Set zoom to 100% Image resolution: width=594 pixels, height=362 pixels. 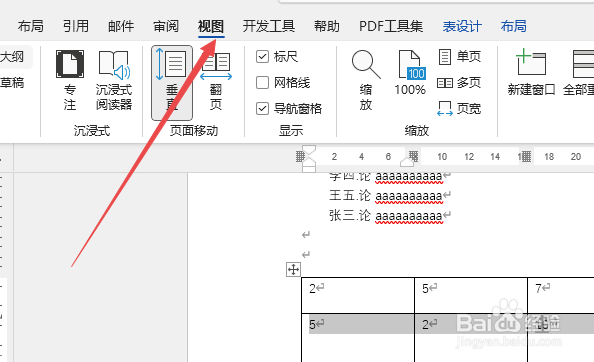pyautogui.click(x=410, y=73)
